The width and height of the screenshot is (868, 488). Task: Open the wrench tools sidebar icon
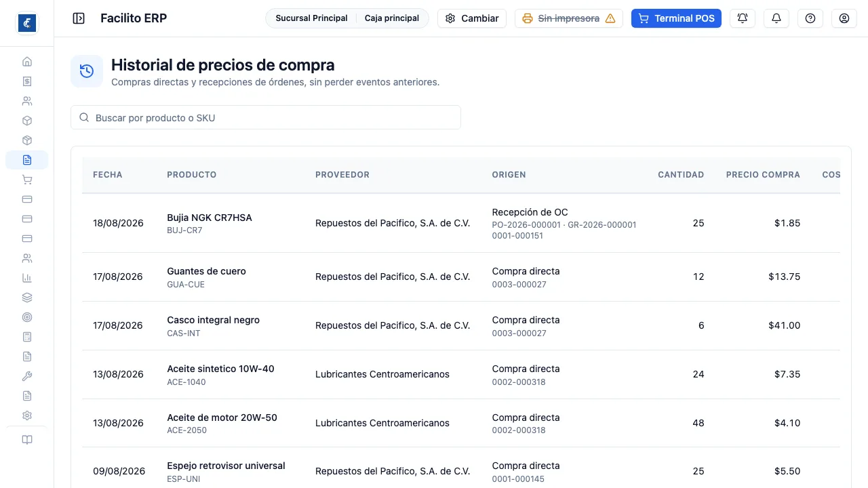pyautogui.click(x=27, y=376)
